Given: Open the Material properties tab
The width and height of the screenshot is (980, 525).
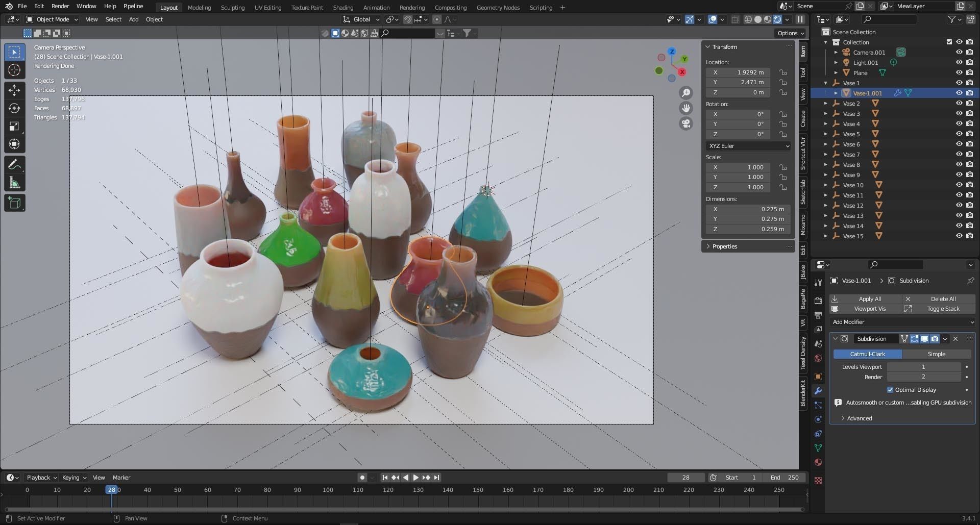Looking at the screenshot, I should tap(818, 462).
